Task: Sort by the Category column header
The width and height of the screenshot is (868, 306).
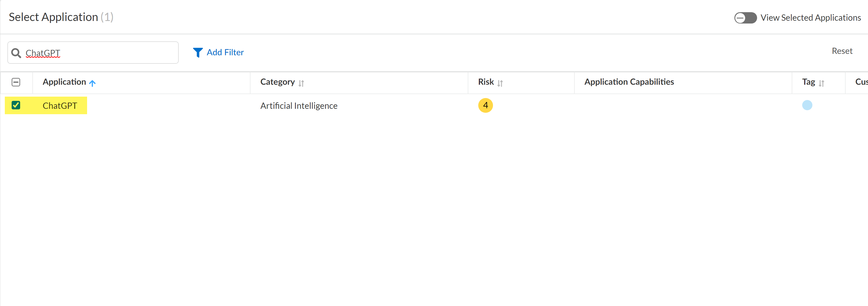Action: 277,82
